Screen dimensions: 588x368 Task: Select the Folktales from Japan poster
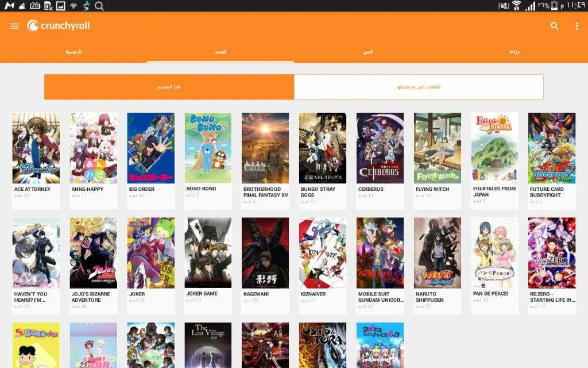pyautogui.click(x=494, y=148)
